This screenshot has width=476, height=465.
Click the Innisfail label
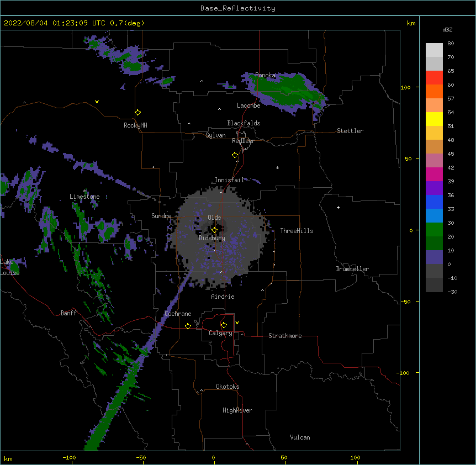point(229,180)
